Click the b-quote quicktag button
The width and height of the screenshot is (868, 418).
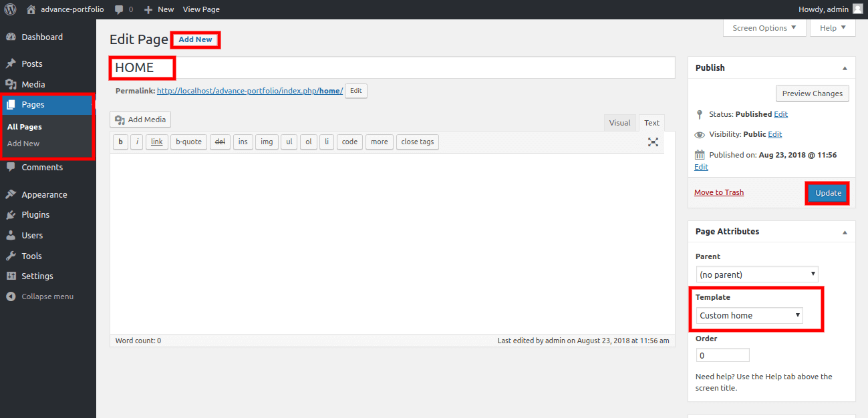188,142
